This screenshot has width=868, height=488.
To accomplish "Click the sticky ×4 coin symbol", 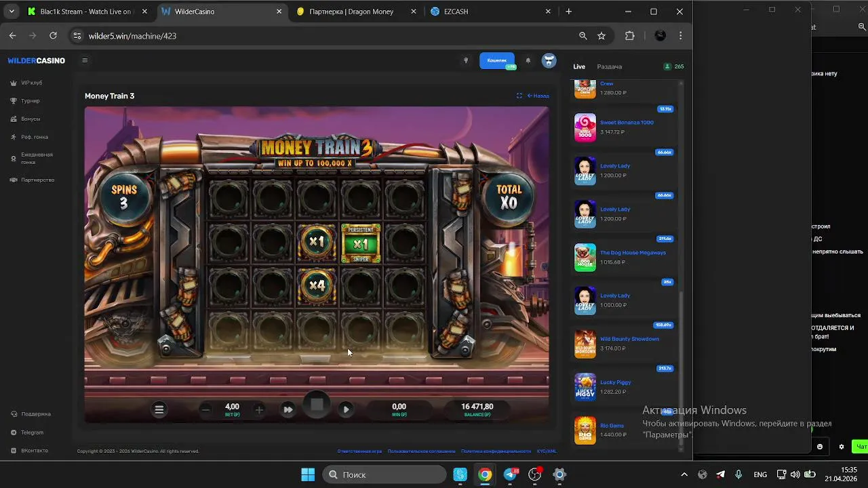I will point(317,285).
